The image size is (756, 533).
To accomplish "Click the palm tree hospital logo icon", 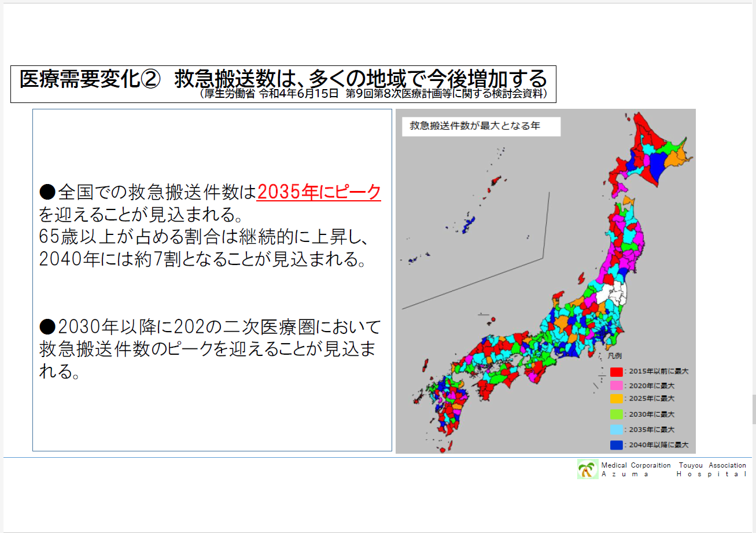I will pyautogui.click(x=588, y=469).
